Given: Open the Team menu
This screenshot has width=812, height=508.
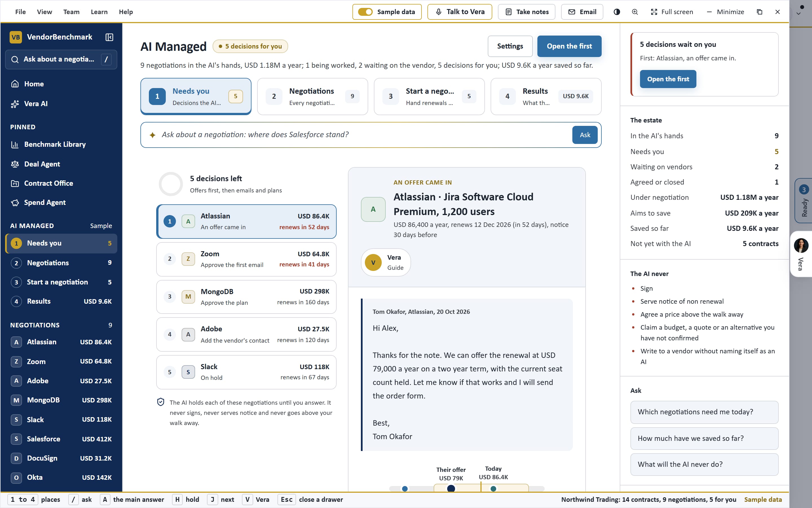Looking at the screenshot, I should pyautogui.click(x=71, y=12).
